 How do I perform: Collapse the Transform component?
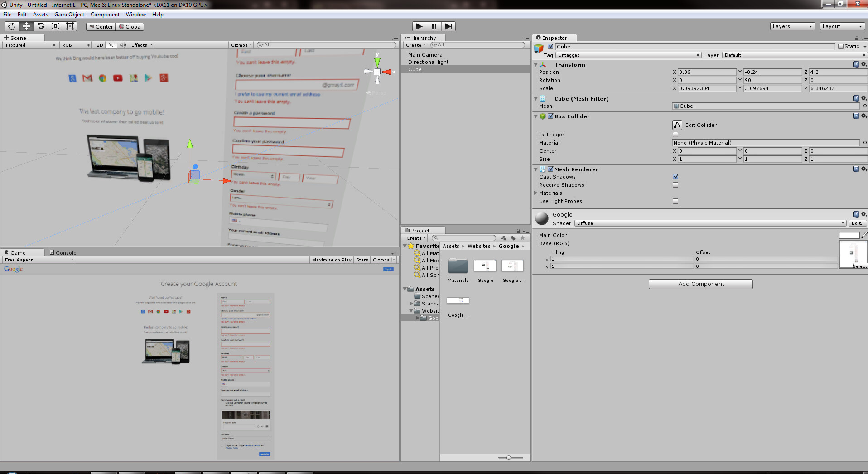pyautogui.click(x=535, y=64)
